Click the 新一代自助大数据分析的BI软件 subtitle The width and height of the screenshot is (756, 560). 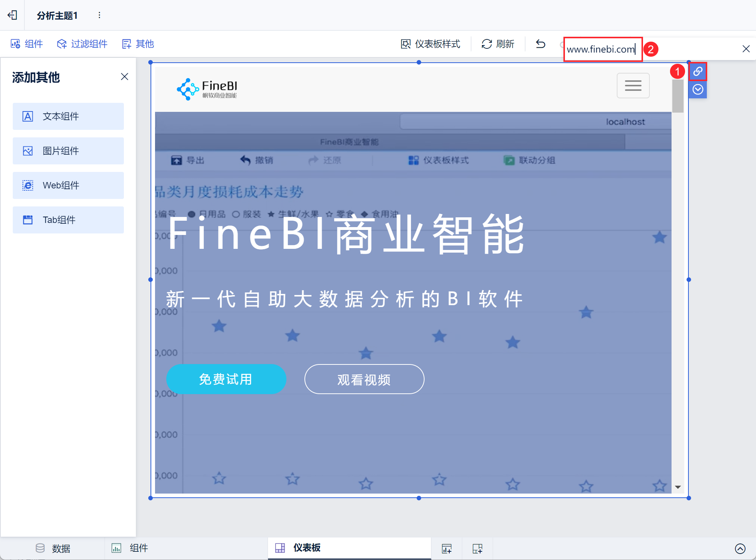coord(344,299)
